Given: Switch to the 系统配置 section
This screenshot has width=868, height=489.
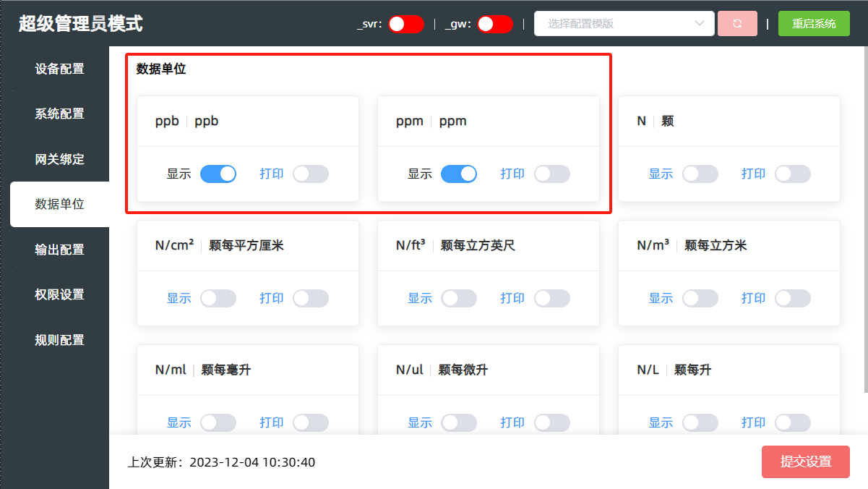Looking at the screenshot, I should (59, 114).
